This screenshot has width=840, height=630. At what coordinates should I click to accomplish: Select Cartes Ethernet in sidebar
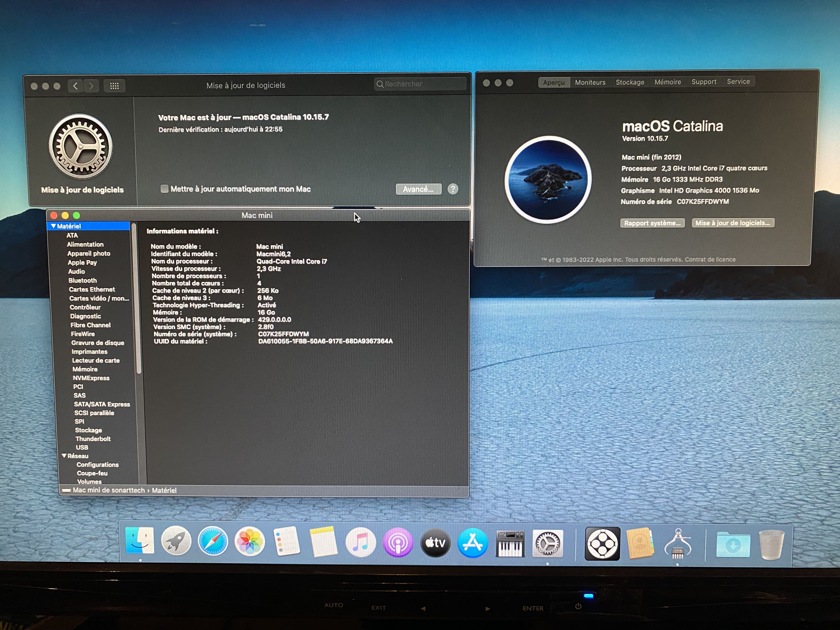pyautogui.click(x=92, y=289)
